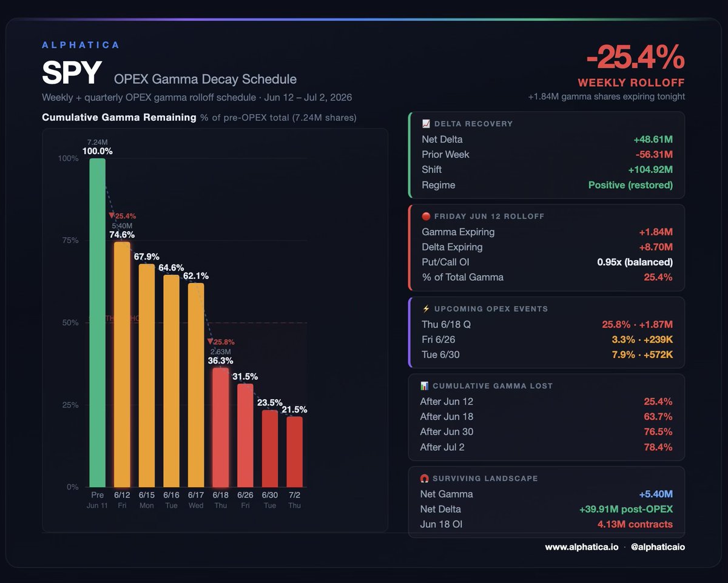This screenshot has height=583, width=728.
Task: Click the lightning icon beside UPCOMING OPEX EVENTS
Action: coord(425,309)
